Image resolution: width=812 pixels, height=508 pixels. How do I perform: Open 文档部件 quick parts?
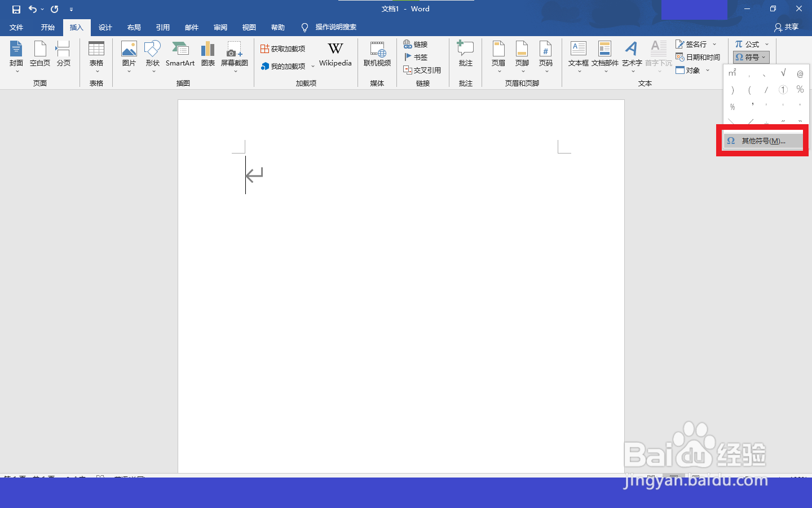(x=605, y=56)
